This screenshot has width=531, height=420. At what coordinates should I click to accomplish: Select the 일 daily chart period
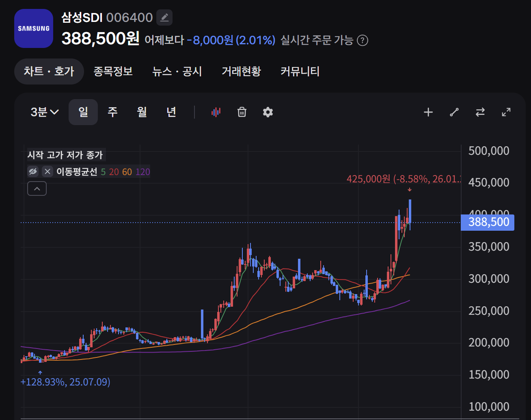click(x=83, y=112)
